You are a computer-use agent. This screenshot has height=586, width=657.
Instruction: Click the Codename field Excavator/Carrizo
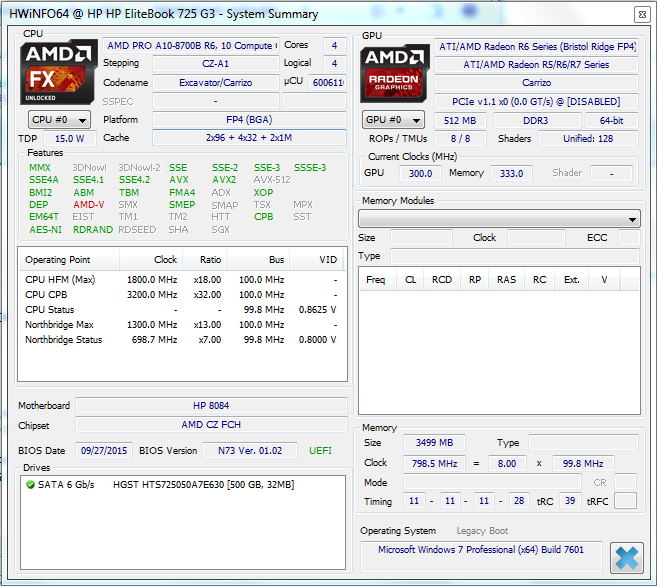point(215,83)
